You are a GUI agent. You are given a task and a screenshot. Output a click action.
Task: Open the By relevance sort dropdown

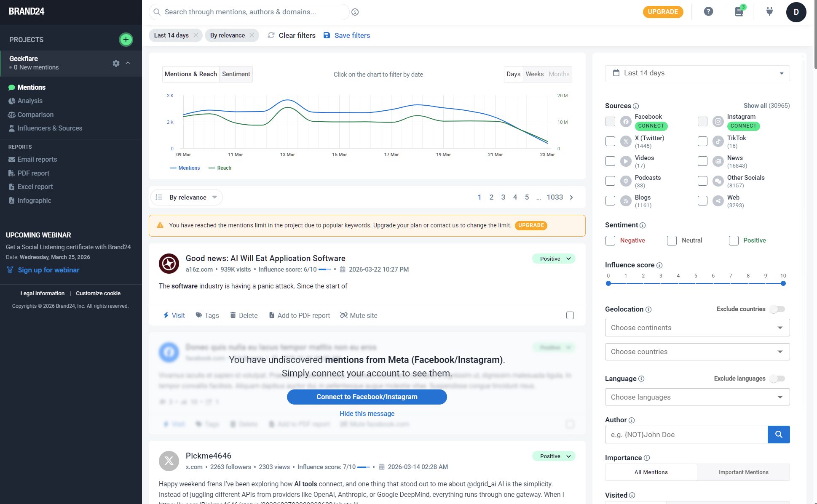click(187, 197)
